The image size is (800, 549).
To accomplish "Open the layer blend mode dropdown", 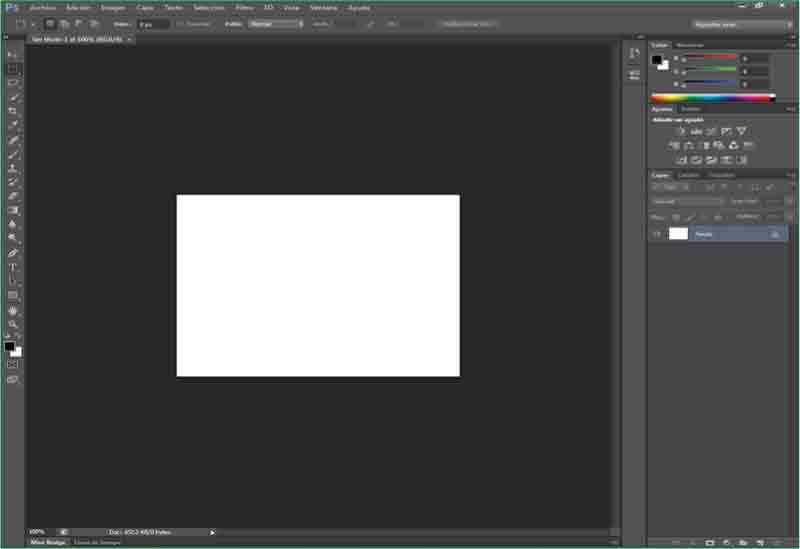I will (x=688, y=201).
